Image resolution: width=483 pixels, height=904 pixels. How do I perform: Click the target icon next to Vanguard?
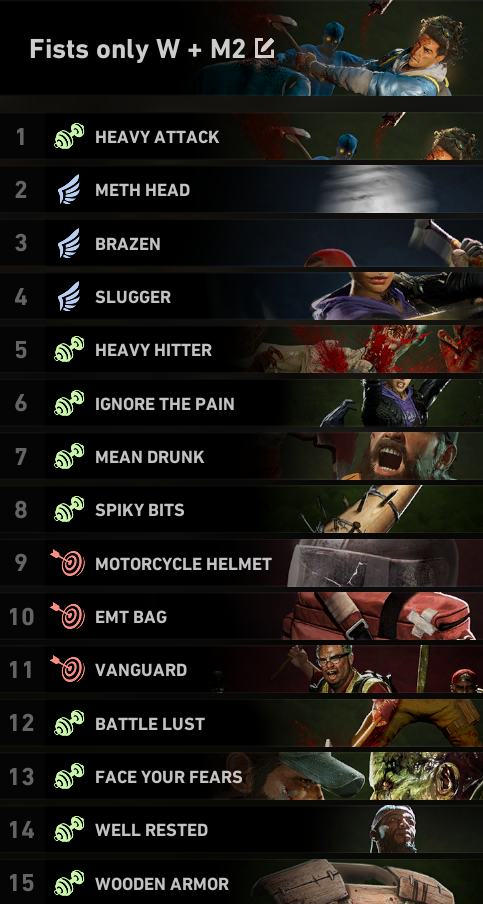68,669
